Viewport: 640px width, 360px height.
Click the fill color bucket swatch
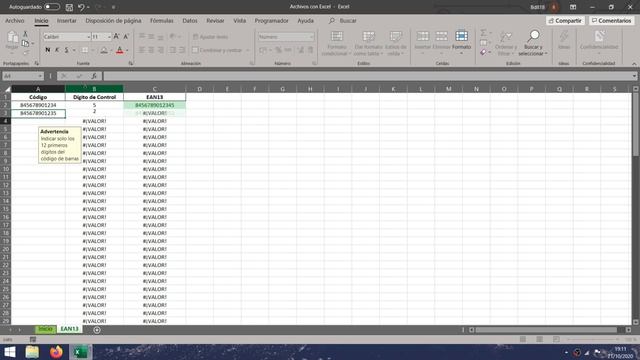click(x=104, y=50)
